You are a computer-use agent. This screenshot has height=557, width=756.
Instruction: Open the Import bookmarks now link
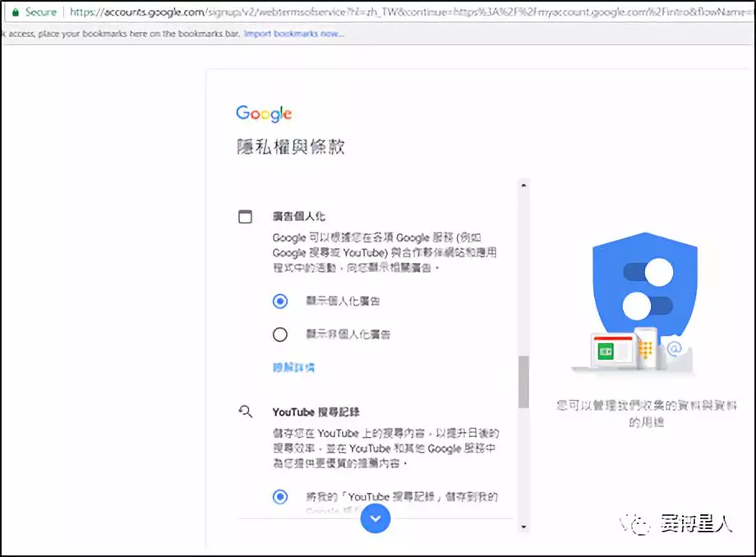point(294,34)
